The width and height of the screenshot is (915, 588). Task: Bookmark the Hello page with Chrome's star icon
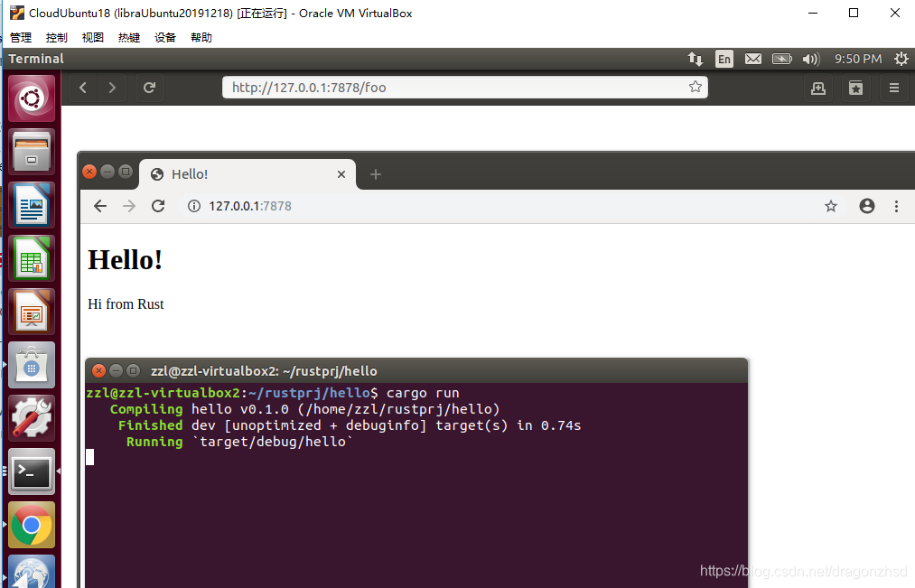(x=830, y=206)
